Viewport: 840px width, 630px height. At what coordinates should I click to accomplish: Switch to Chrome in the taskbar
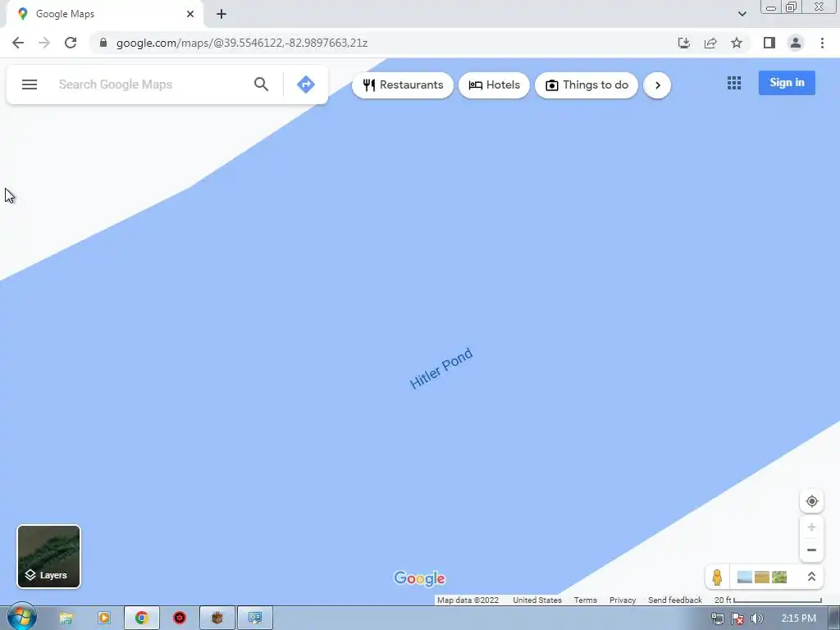[x=141, y=619]
